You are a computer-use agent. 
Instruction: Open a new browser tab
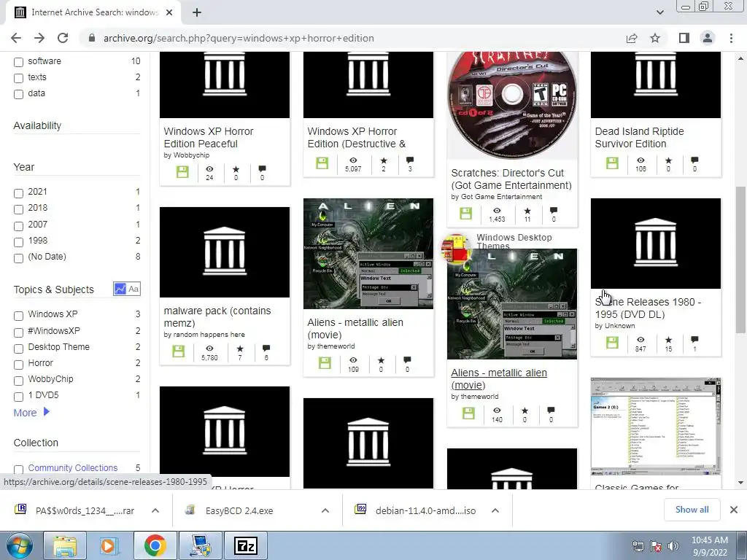coord(197,12)
